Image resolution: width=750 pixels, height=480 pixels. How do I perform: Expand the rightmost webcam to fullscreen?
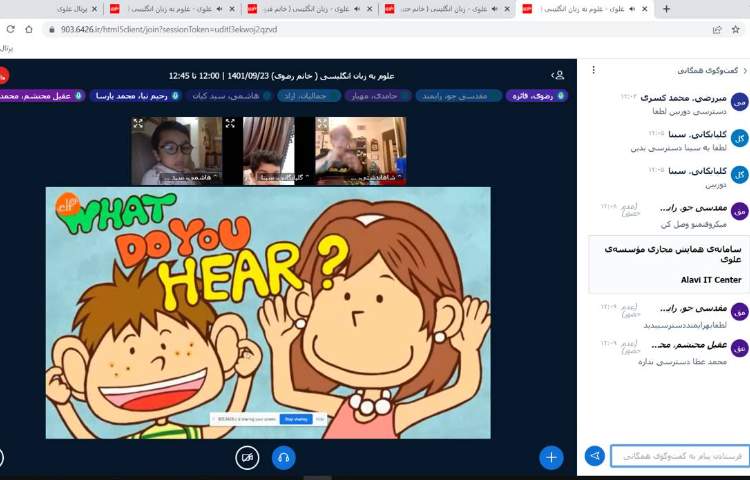tap(322, 124)
